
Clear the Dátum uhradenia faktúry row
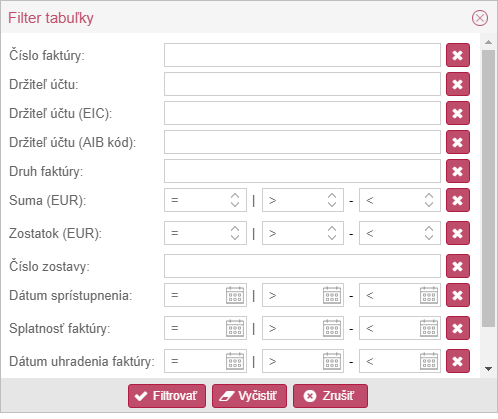coord(458,361)
